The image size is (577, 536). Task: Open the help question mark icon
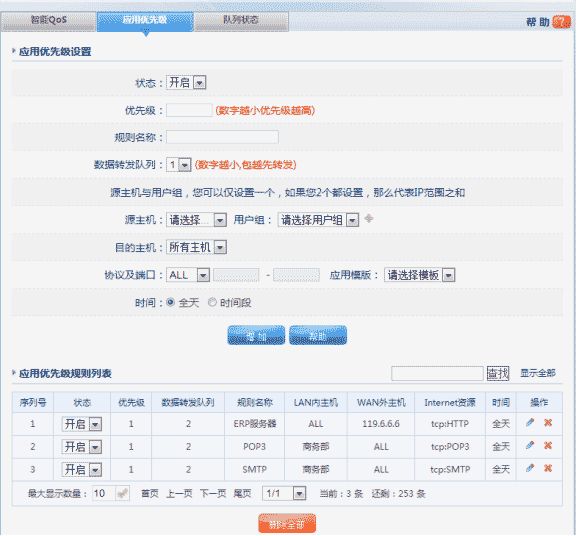pyautogui.click(x=561, y=22)
